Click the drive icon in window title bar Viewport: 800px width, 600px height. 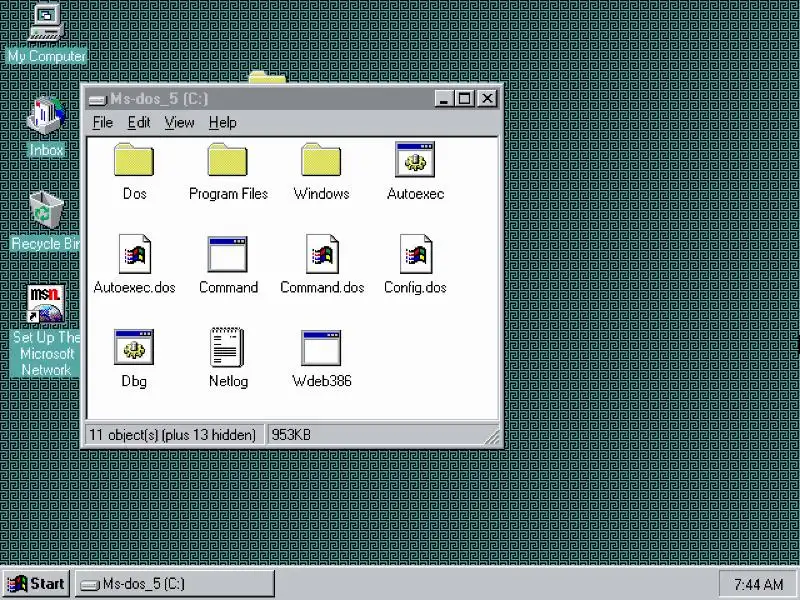[97, 99]
